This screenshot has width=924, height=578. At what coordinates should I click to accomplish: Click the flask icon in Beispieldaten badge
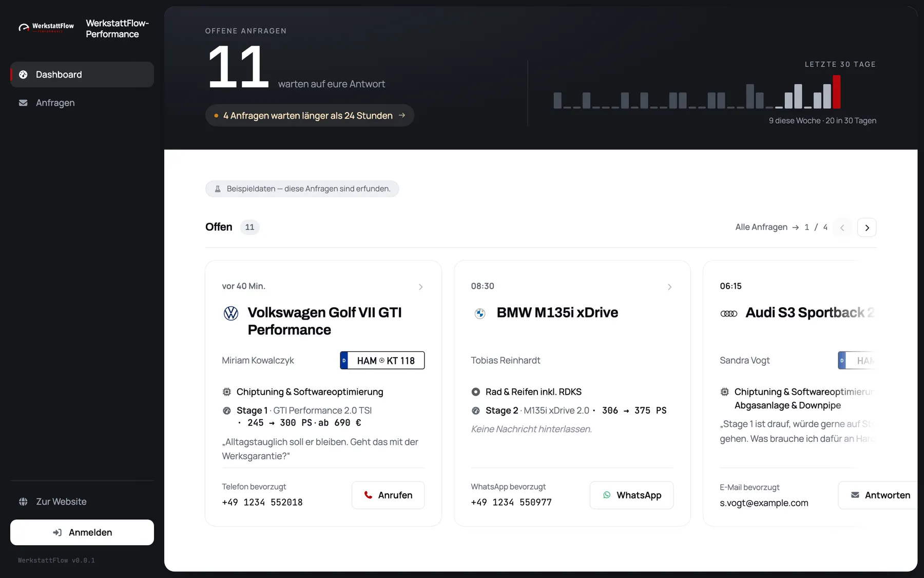pos(218,189)
